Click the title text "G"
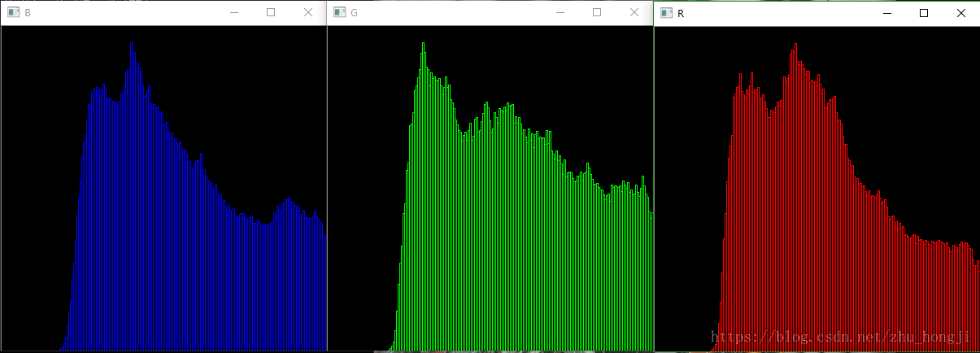This screenshot has height=353, width=980. tap(355, 13)
